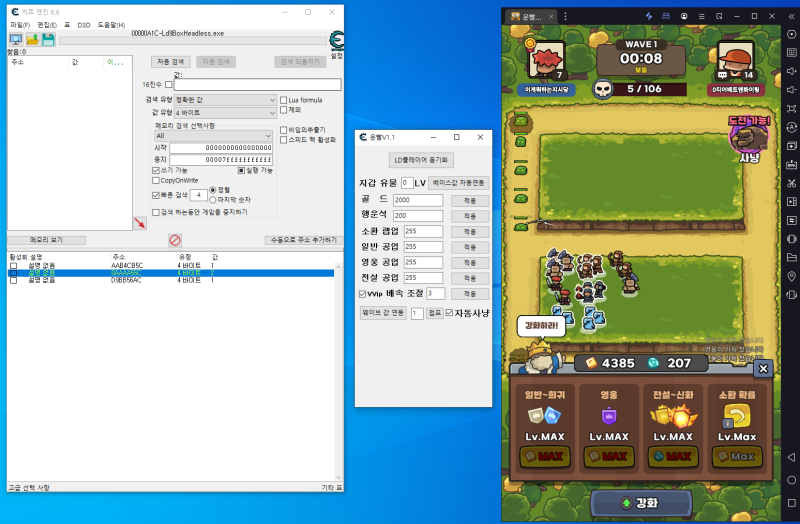Click the red circle clear list icon

coord(174,240)
